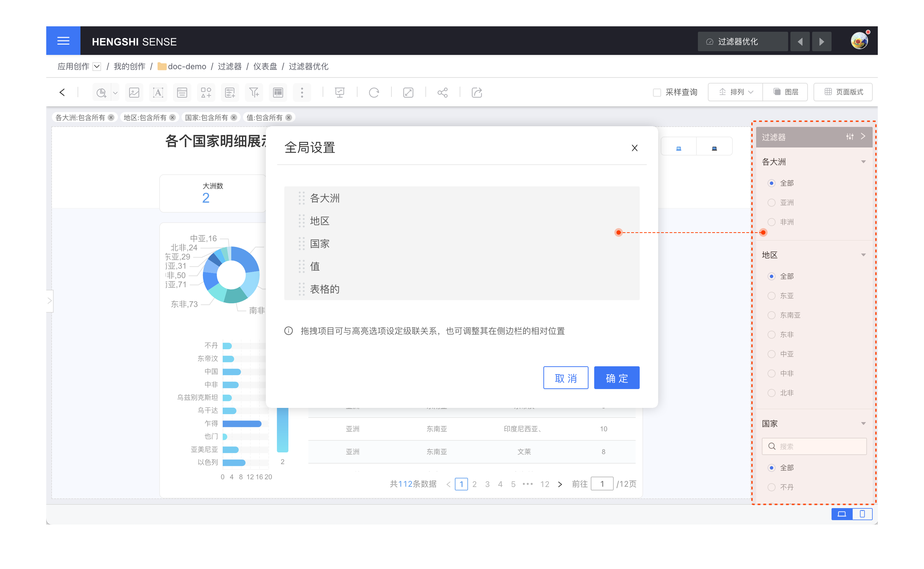Viewport: 924px width, 569px height.
Task: Select 地区 item in settings list
Action: [462, 221]
